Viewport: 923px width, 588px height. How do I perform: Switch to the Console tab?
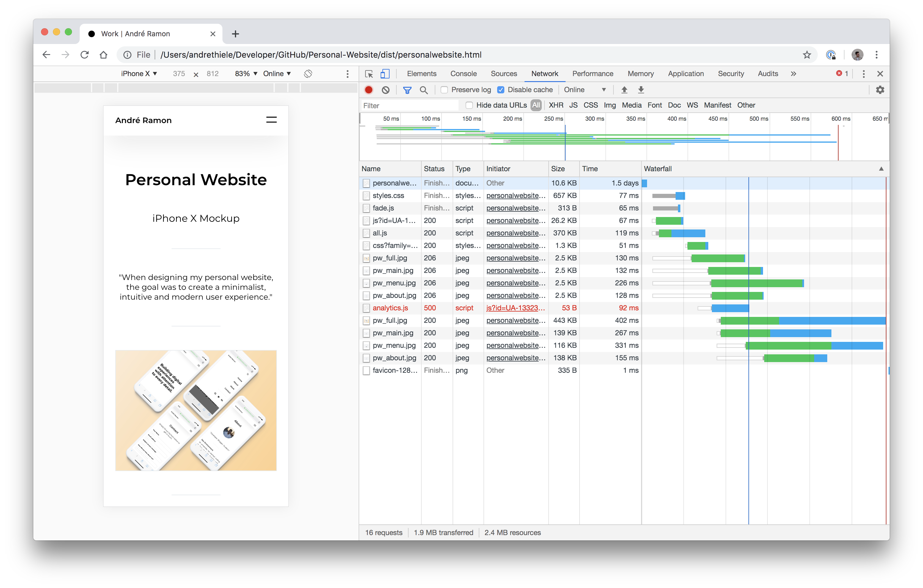click(x=463, y=74)
